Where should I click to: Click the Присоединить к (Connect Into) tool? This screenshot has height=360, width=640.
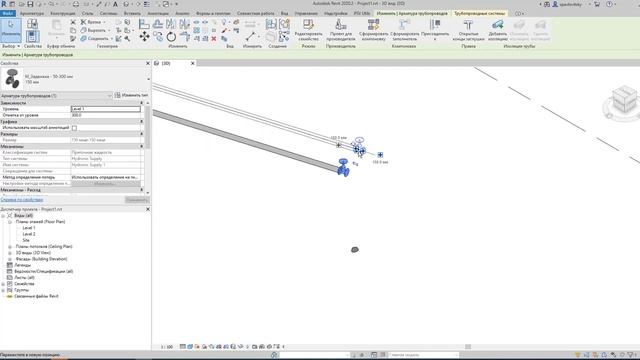point(435,30)
